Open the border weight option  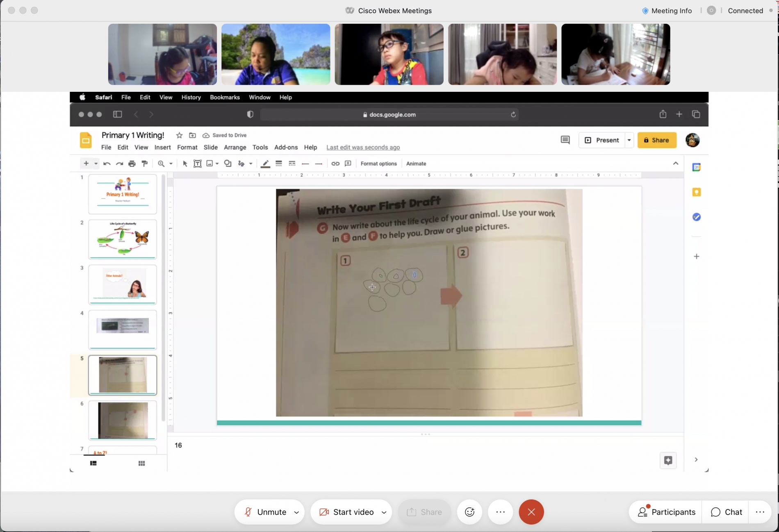coord(279,164)
